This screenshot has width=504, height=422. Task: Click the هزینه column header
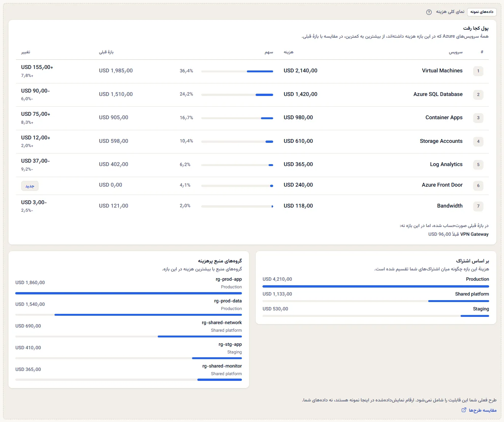[288, 52]
